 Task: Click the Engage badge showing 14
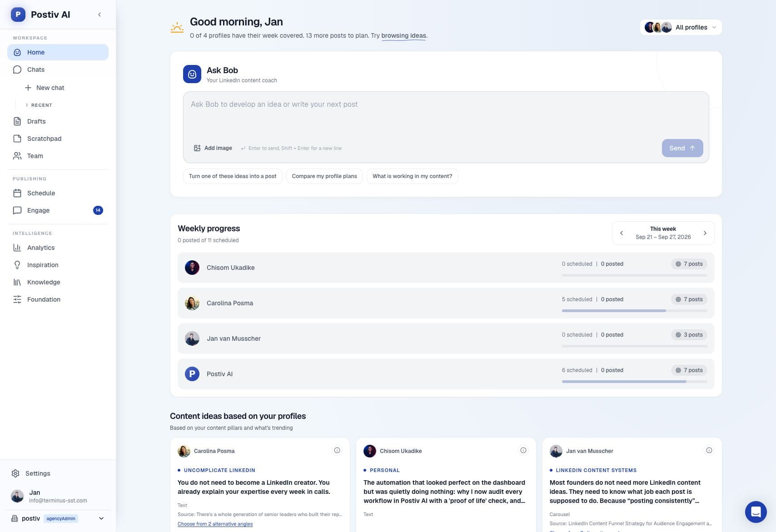click(x=98, y=210)
